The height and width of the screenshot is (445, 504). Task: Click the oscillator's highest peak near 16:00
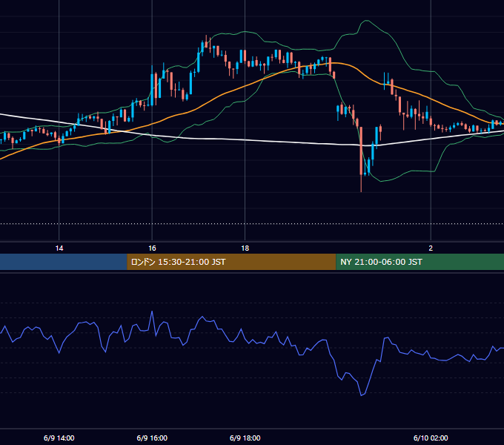[152, 311]
